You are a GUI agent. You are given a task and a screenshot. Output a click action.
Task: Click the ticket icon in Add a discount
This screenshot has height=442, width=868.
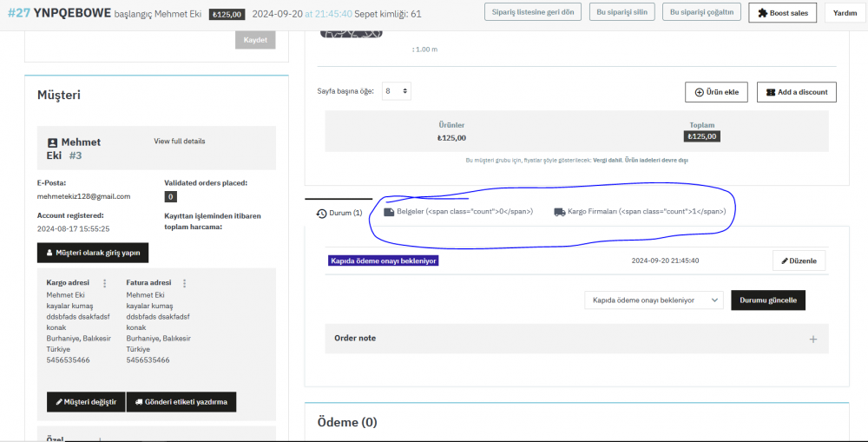click(771, 93)
